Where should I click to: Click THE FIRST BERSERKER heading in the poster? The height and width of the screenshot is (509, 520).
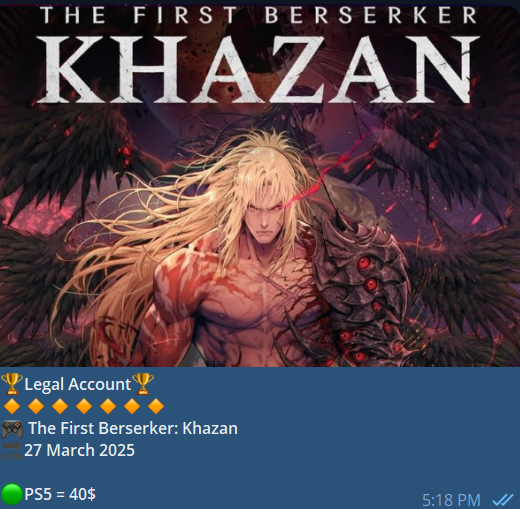tap(258, 15)
